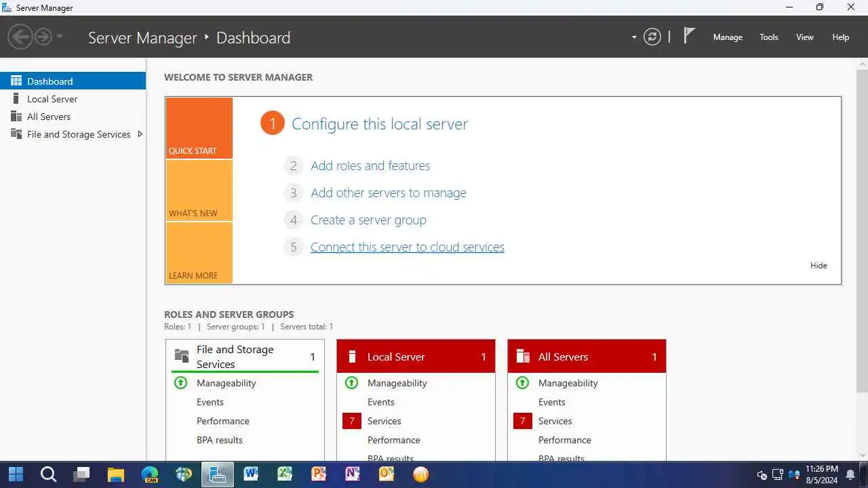Screen dimensions: 868x488
Task: Click the All Servers sidebar icon
Action: tap(16, 116)
